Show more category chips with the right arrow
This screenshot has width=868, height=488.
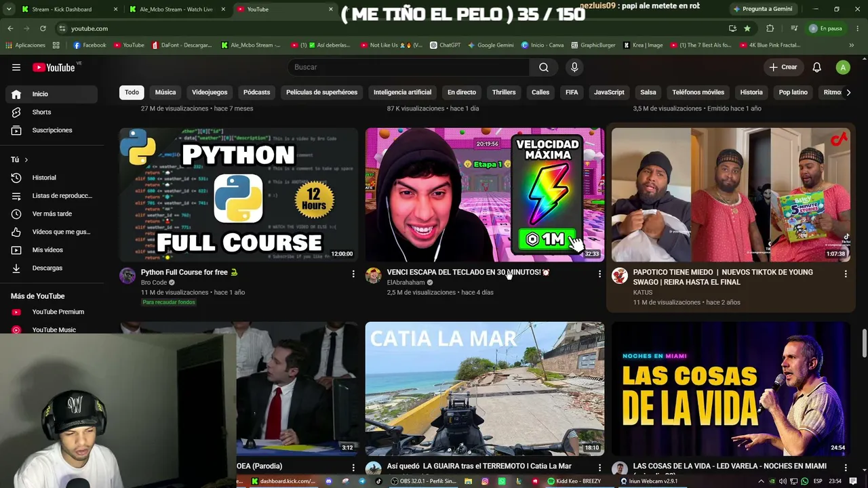click(x=848, y=92)
